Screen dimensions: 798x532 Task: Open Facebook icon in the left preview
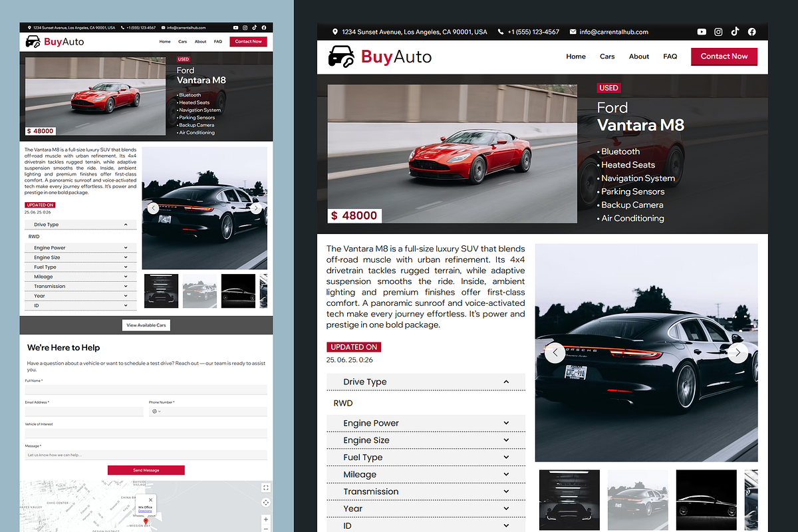(x=264, y=28)
